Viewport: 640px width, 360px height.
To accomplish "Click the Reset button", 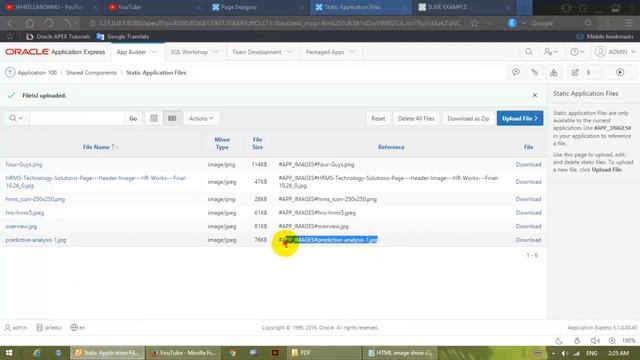I will pos(378,118).
